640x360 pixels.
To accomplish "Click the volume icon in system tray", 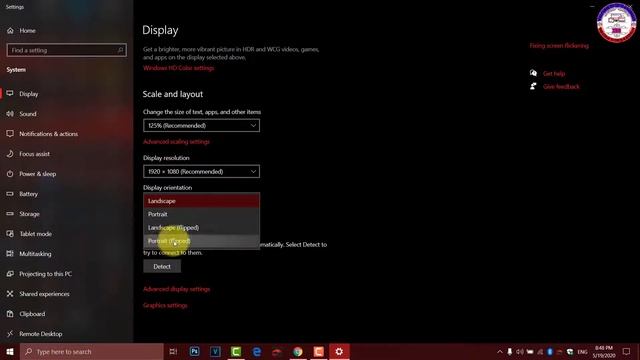I will tap(520, 352).
